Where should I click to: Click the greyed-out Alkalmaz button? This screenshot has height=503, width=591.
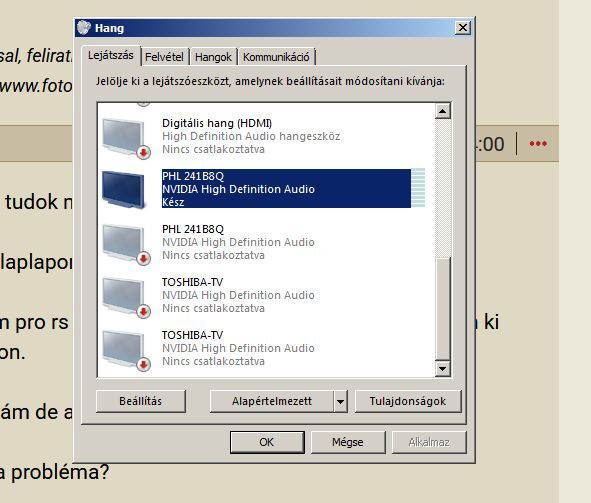pyautogui.click(x=429, y=442)
